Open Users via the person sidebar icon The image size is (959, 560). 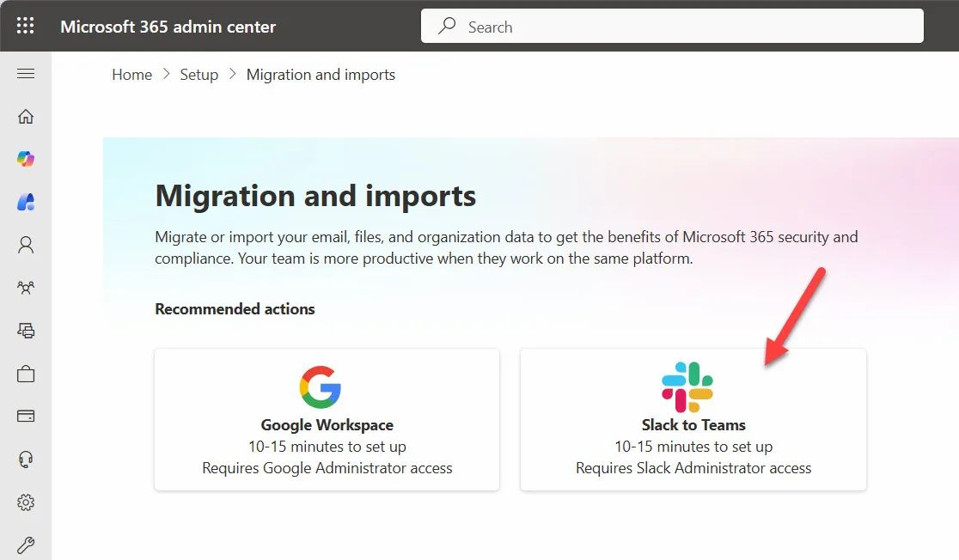click(26, 245)
